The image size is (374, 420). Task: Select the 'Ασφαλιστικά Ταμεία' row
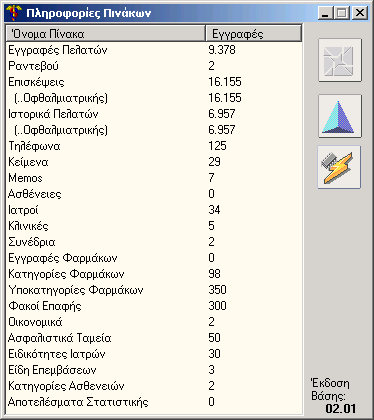154,338
